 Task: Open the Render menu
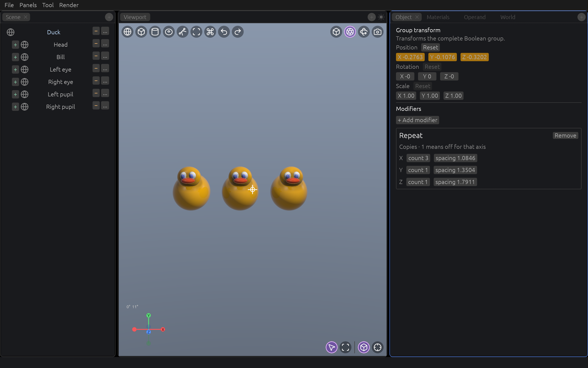tap(69, 5)
